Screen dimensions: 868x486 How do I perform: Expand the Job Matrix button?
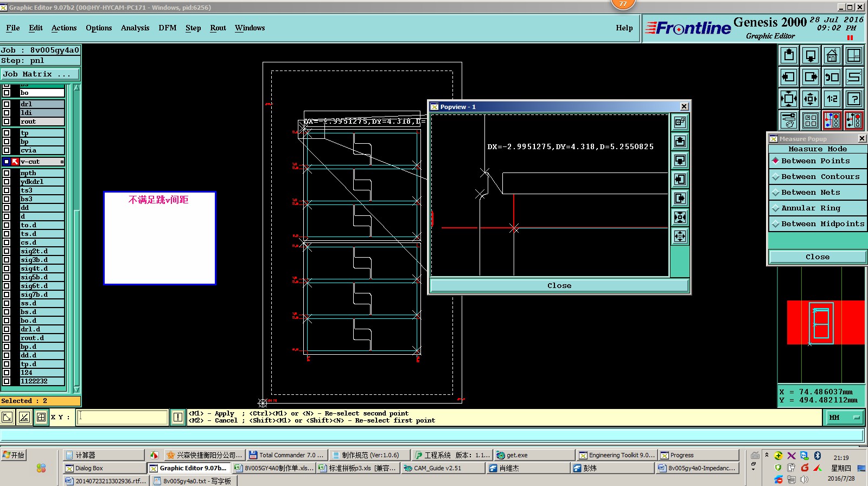click(40, 74)
